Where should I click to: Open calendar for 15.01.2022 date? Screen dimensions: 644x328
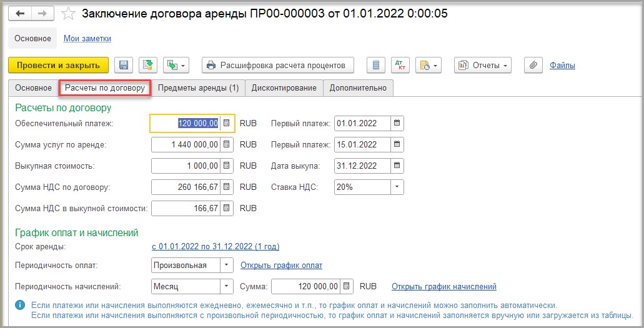(x=397, y=144)
